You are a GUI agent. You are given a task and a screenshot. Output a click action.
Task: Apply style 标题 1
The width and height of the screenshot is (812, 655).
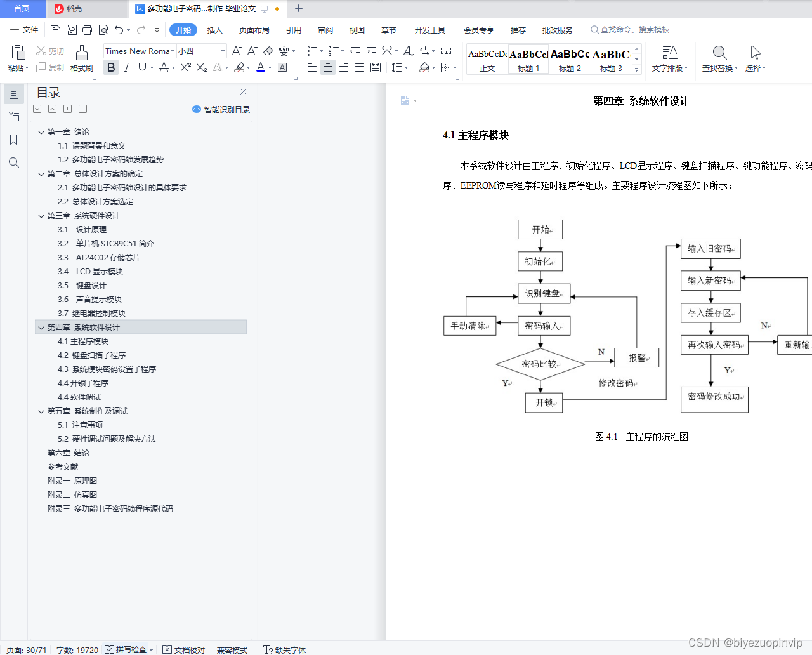528,60
